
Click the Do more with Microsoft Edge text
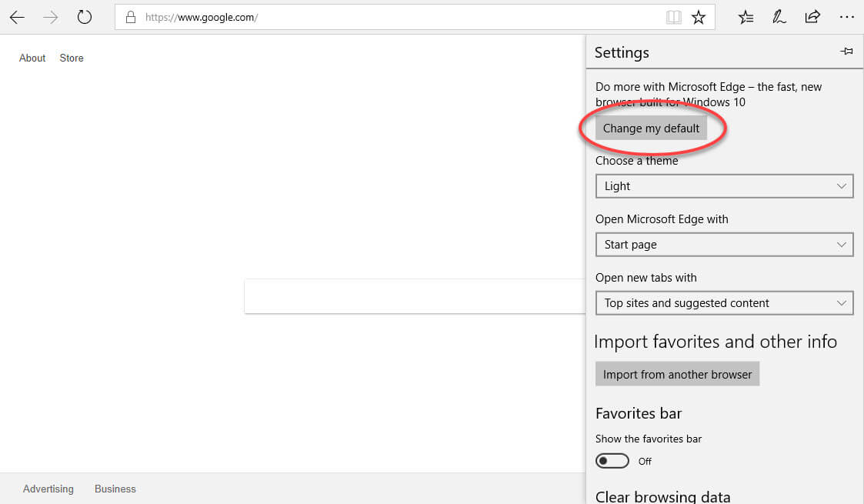click(709, 94)
